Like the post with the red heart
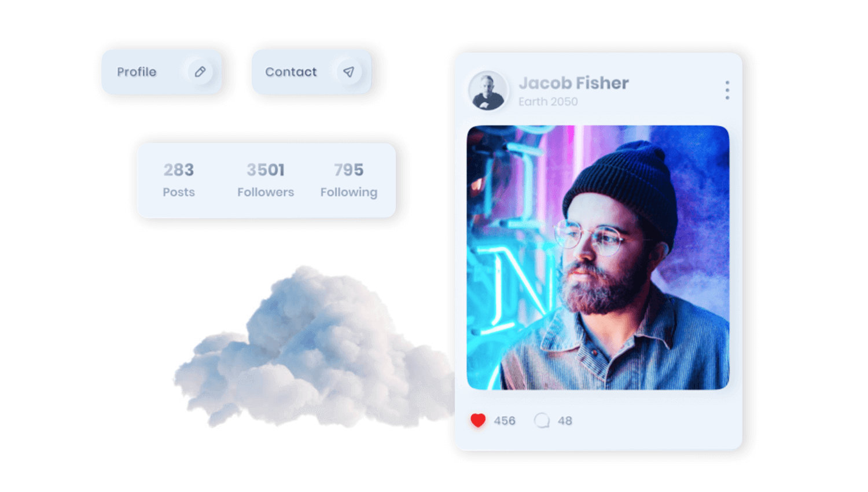 click(x=478, y=420)
